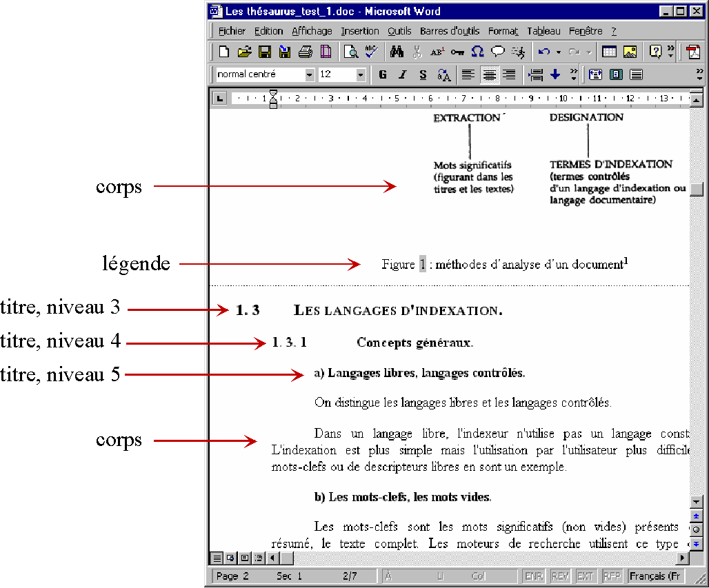709x588 pixels.
Task: Click the redo arrow icon
Action: click(x=575, y=52)
